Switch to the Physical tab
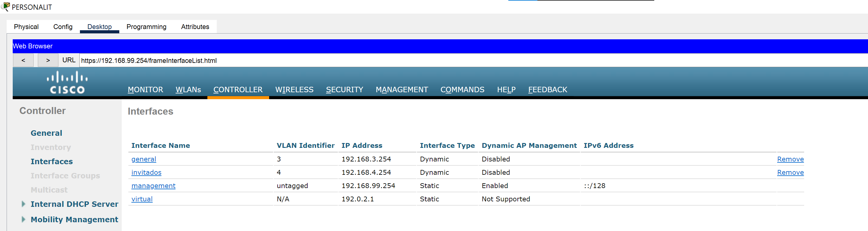Image resolution: width=868 pixels, height=231 pixels. pos(26,27)
